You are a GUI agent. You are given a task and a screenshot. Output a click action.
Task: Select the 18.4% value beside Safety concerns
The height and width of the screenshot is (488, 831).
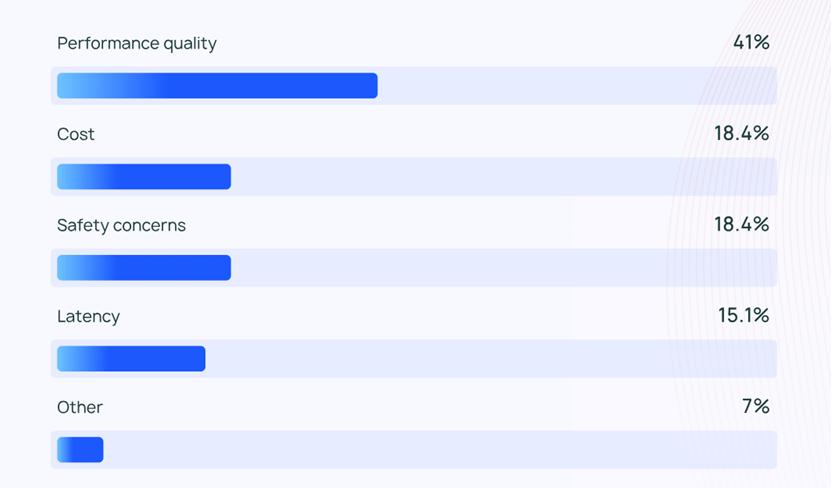click(x=741, y=225)
